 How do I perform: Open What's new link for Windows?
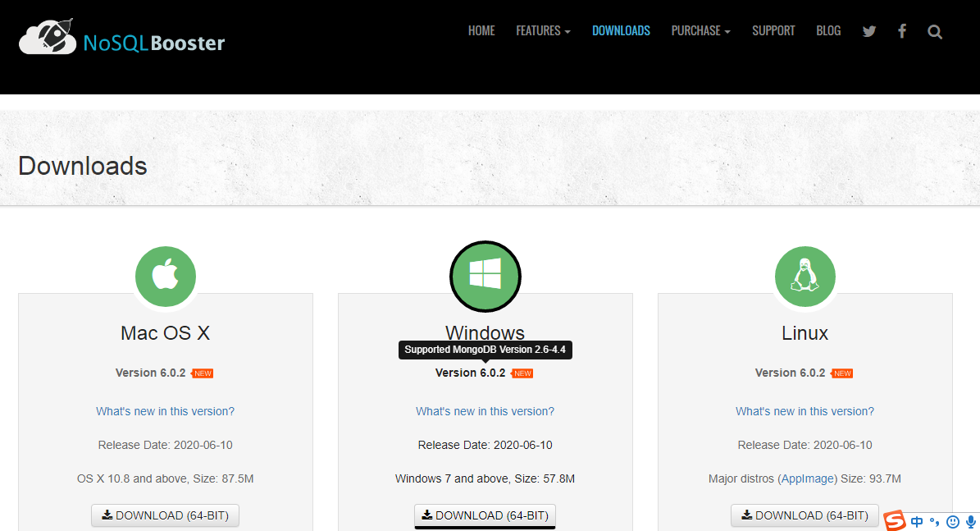pos(485,411)
